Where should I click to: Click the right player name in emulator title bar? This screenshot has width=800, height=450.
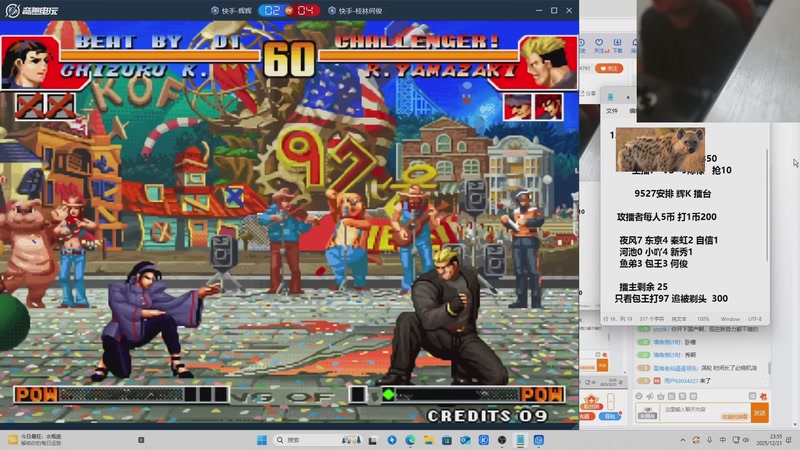pyautogui.click(x=360, y=11)
